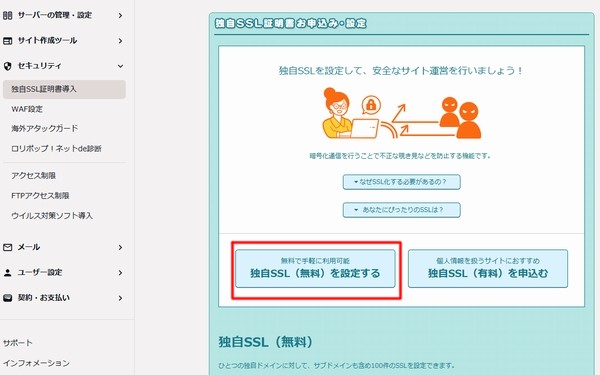Open FTPアクセス制限 page

pos(40,196)
